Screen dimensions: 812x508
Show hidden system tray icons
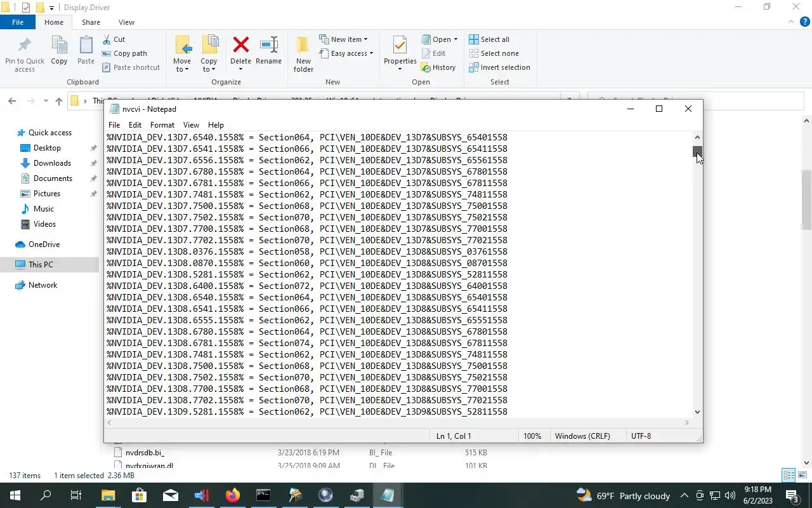(684, 495)
